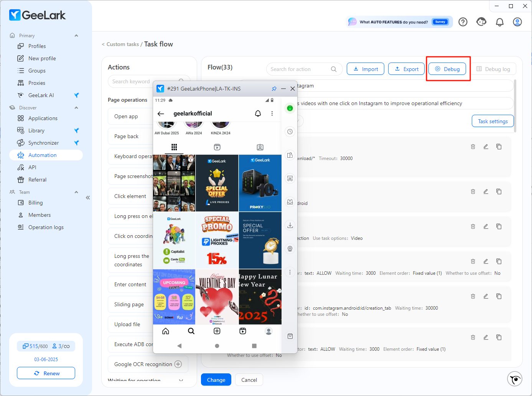Viewport: 532px width, 396px height.
Task: Copy the creation_tab step
Action: click(x=499, y=296)
